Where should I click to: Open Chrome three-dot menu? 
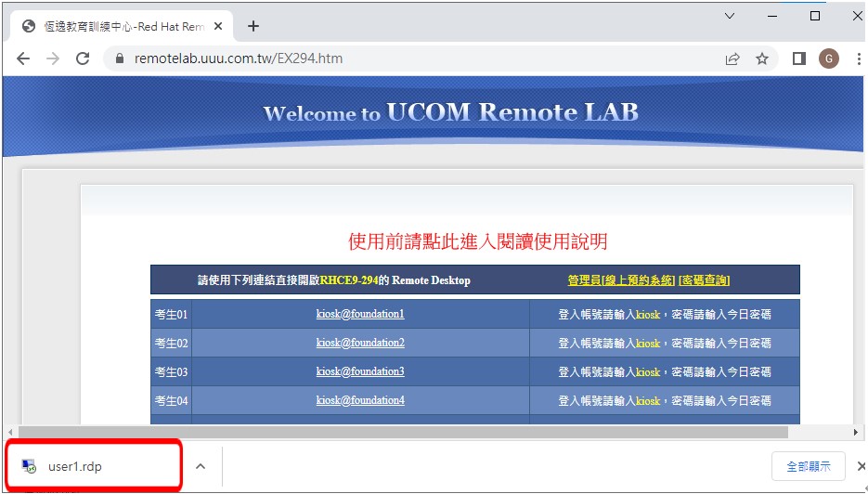pyautogui.click(x=859, y=58)
